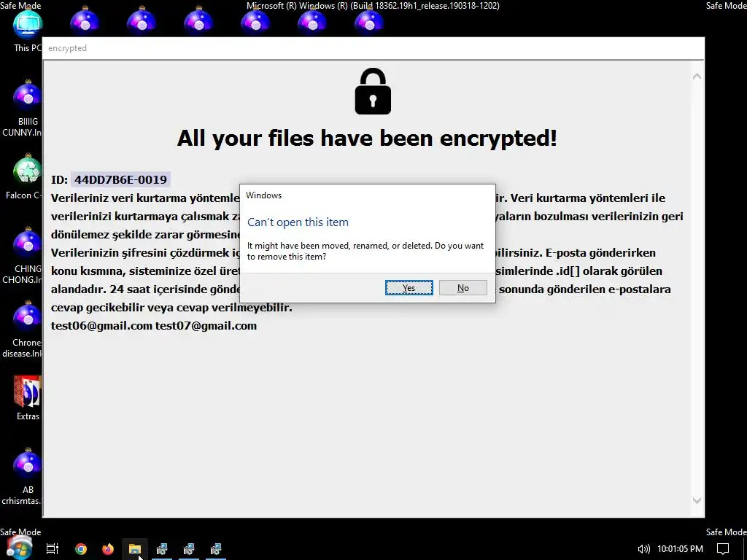
Task: Switch to the last running app icon on the taskbar
Action: point(216,549)
